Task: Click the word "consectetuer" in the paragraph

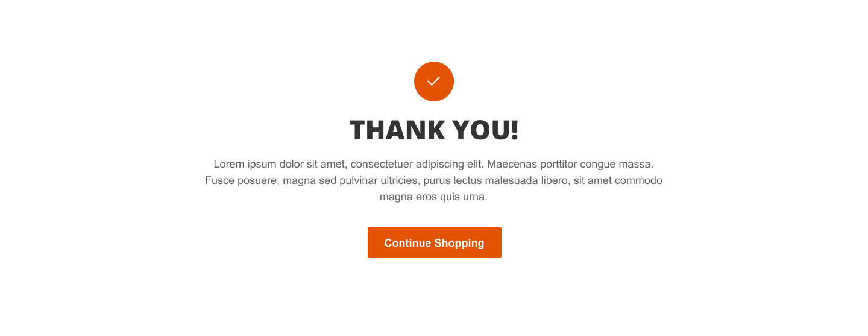Action: coord(382,164)
